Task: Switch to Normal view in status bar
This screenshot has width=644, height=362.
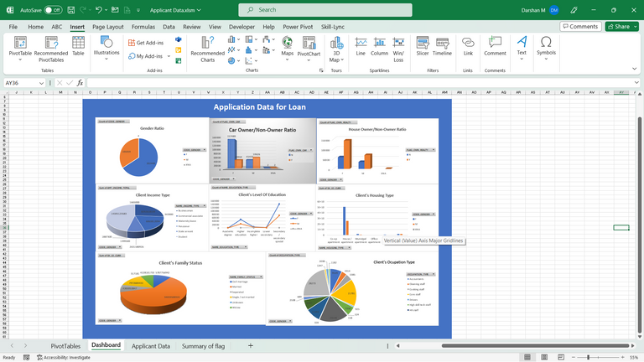Action: tap(527, 357)
